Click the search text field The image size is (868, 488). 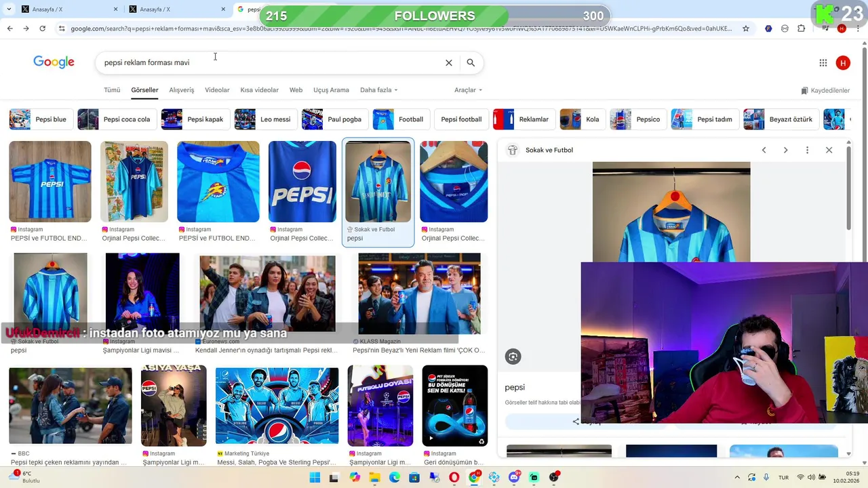point(271,62)
